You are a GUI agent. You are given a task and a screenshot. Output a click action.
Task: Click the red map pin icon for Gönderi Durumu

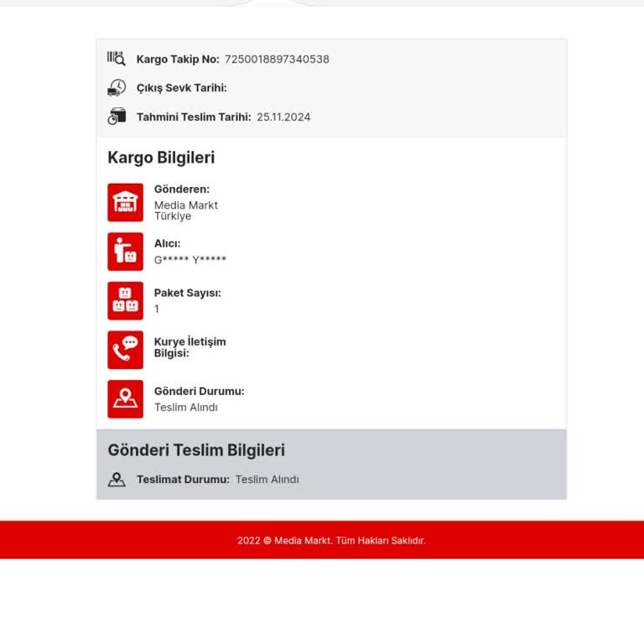pos(125,399)
